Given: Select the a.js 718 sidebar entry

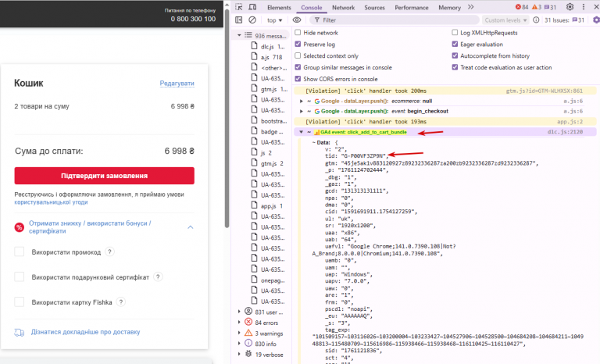Looking at the screenshot, I should pyautogui.click(x=267, y=57).
